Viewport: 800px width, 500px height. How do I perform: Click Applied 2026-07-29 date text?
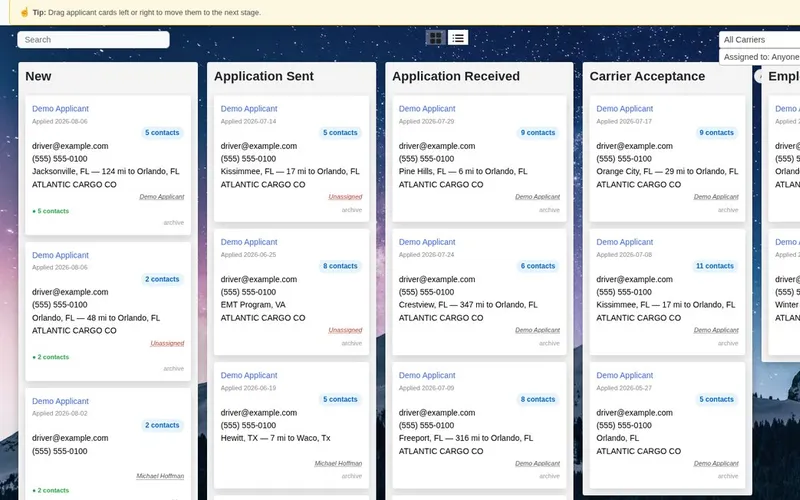pos(427,121)
